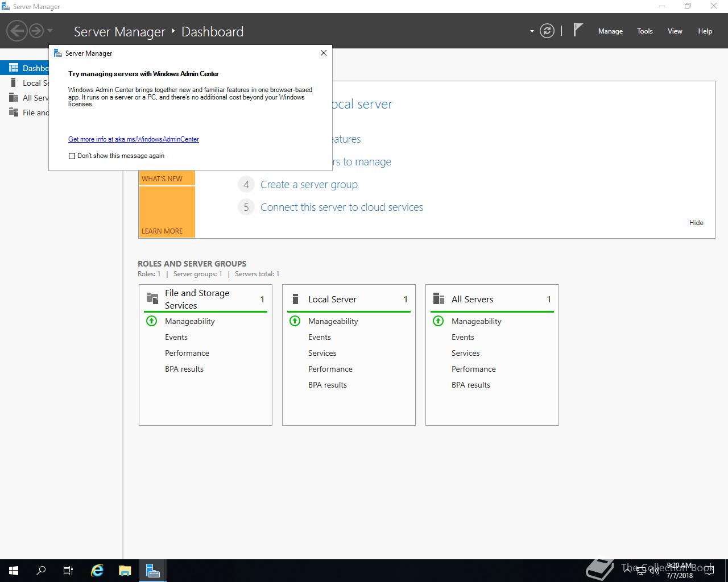Open BPA results in All Servers tile
This screenshot has height=582, width=728.
click(x=471, y=385)
